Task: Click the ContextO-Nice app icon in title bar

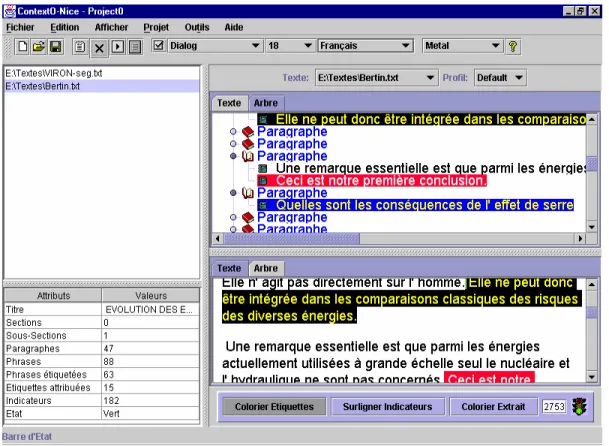Action: pyautogui.click(x=9, y=11)
